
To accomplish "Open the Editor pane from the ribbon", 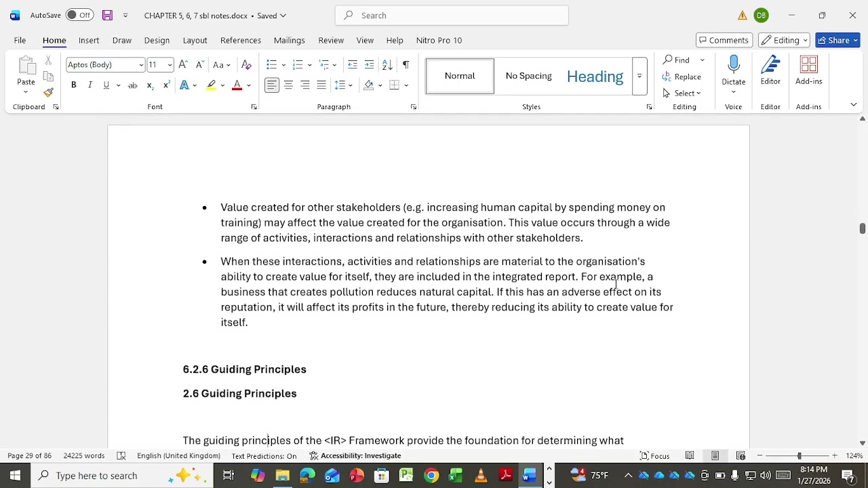I will pos(770,65).
